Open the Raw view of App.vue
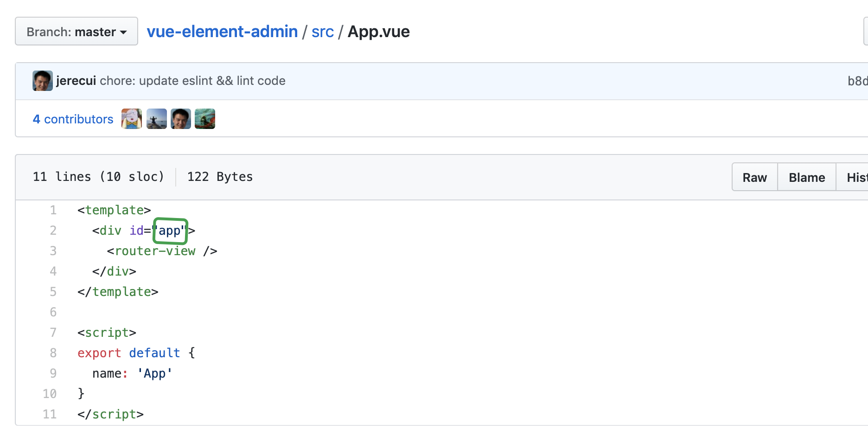The width and height of the screenshot is (868, 437). (x=754, y=177)
